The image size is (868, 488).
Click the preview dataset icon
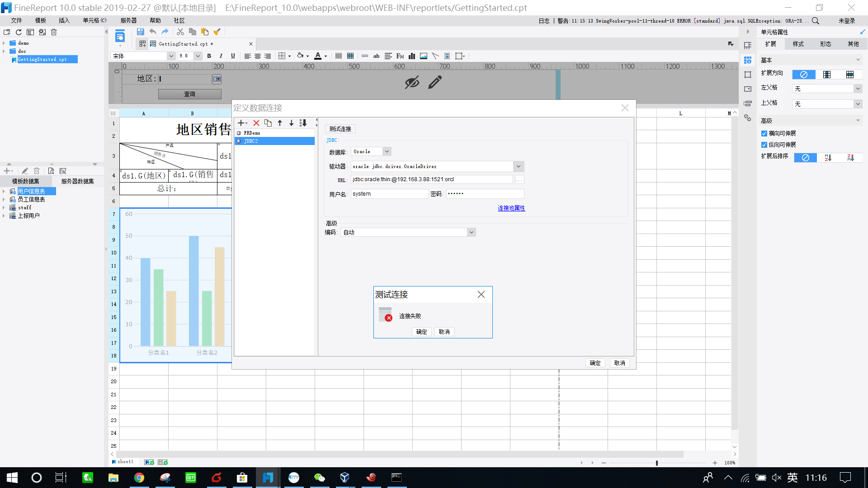click(51, 171)
